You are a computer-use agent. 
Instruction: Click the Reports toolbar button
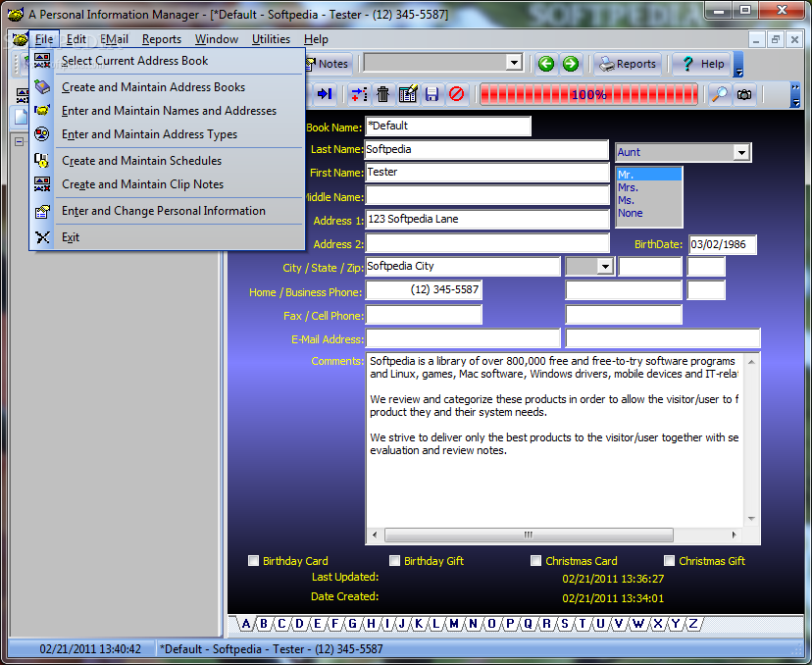pos(628,64)
